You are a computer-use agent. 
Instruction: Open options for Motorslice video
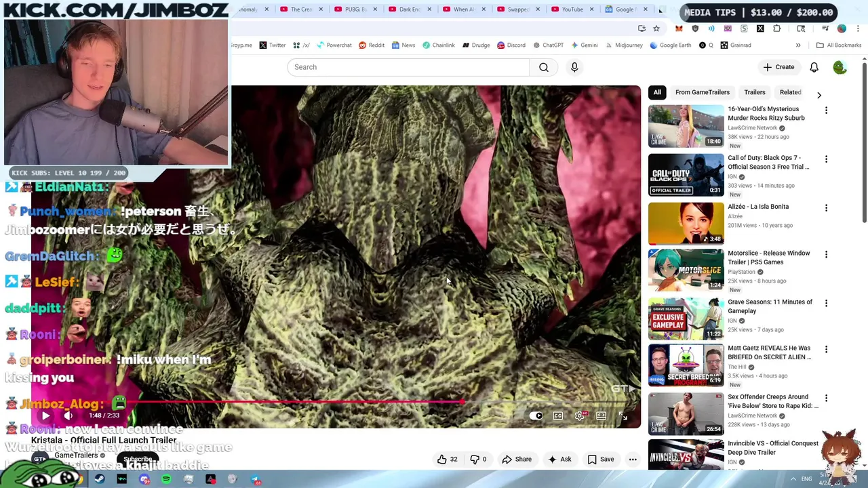[826, 255]
